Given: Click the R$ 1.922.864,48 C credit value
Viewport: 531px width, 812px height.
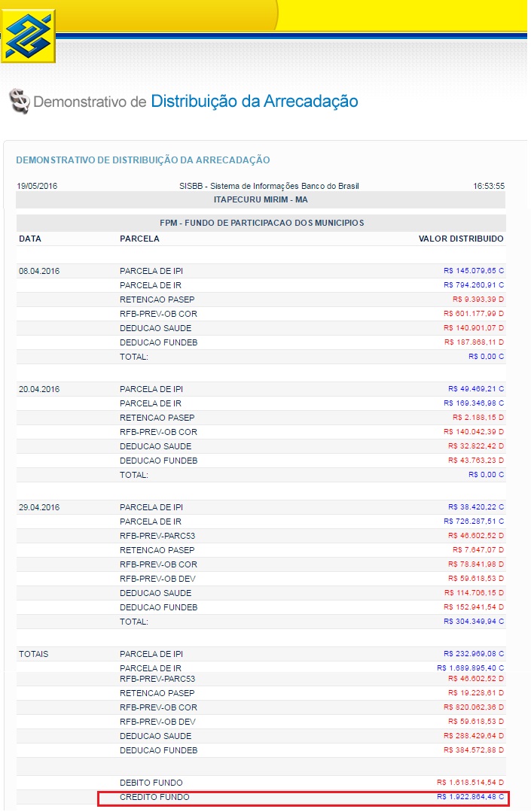Looking at the screenshot, I should click(470, 797).
